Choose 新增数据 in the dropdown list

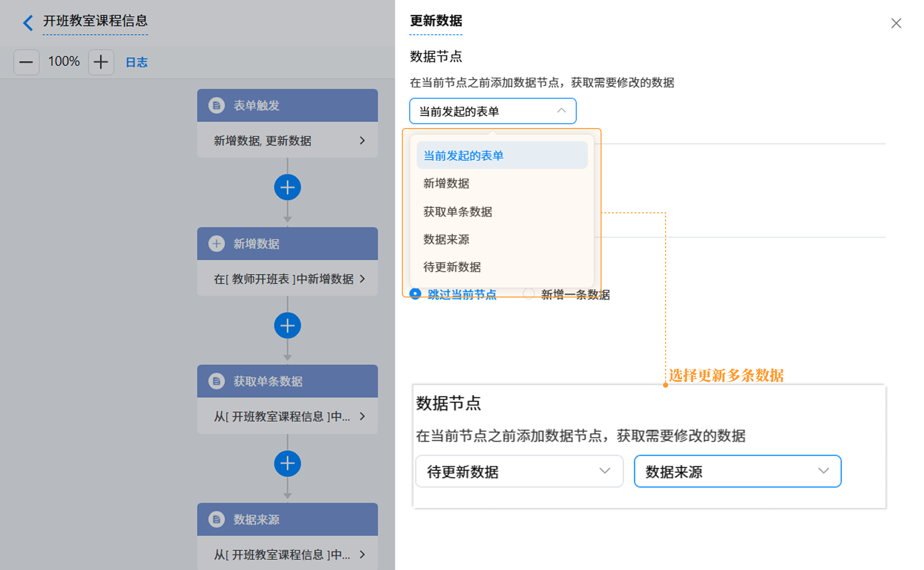[502, 184]
